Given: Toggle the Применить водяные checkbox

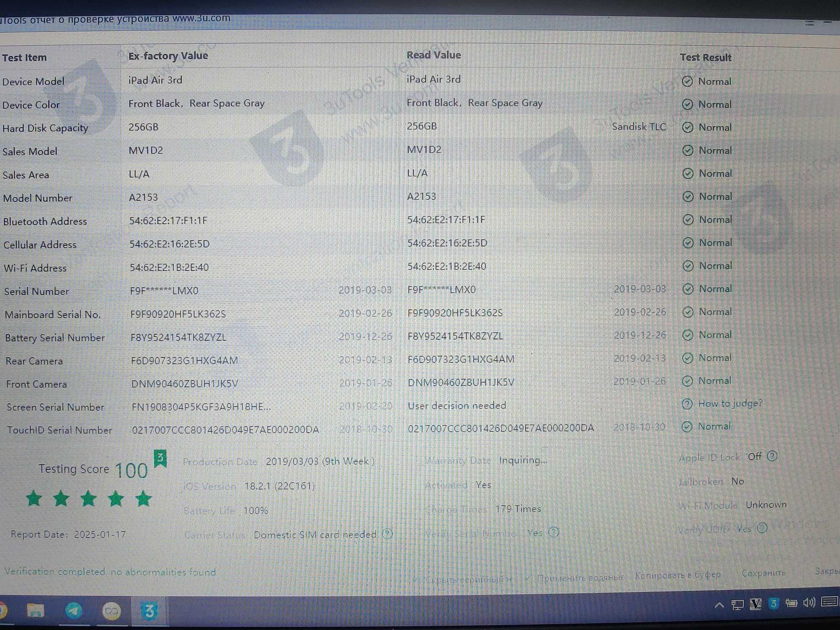Looking at the screenshot, I should pos(528,578).
